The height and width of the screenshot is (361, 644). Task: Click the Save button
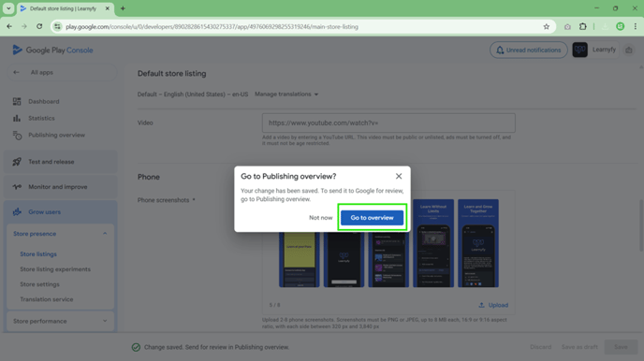pos(621,347)
